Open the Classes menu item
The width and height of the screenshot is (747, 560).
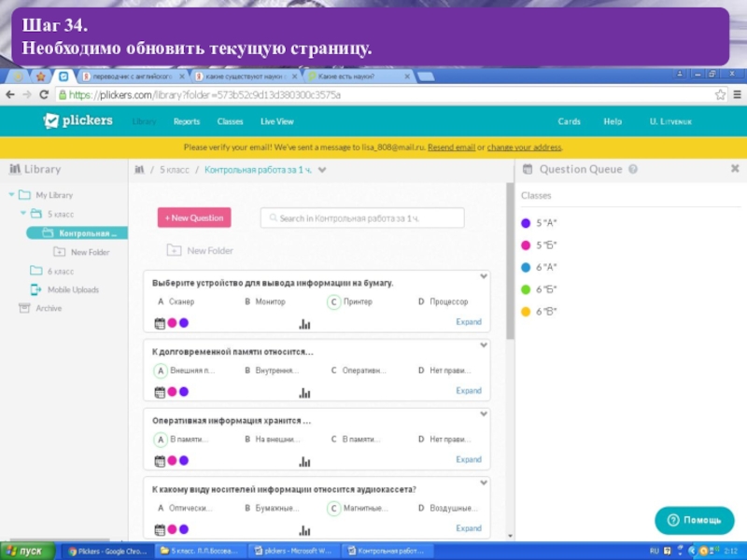[x=230, y=121]
